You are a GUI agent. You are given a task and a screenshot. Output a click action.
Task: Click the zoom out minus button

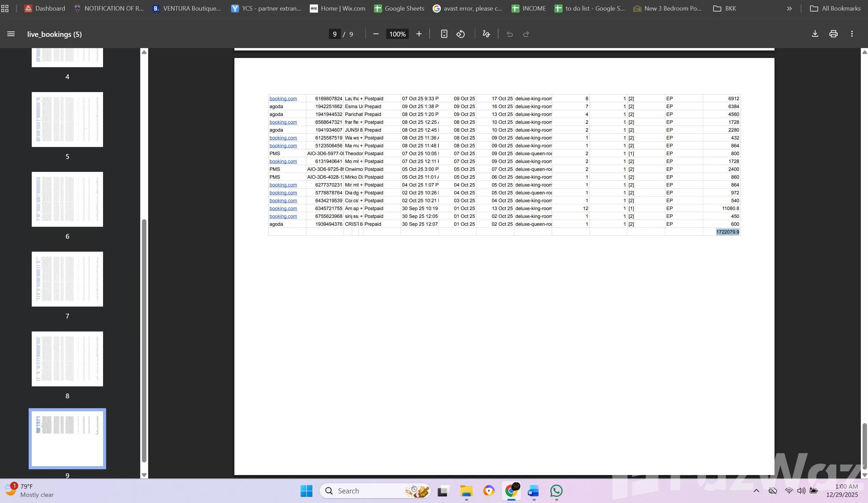coord(376,34)
